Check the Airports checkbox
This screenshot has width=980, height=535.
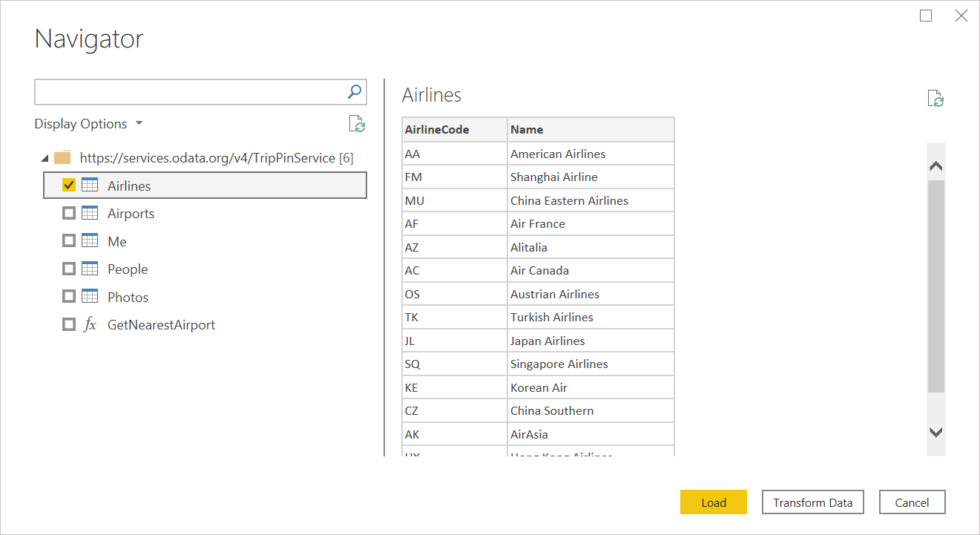coord(69,214)
